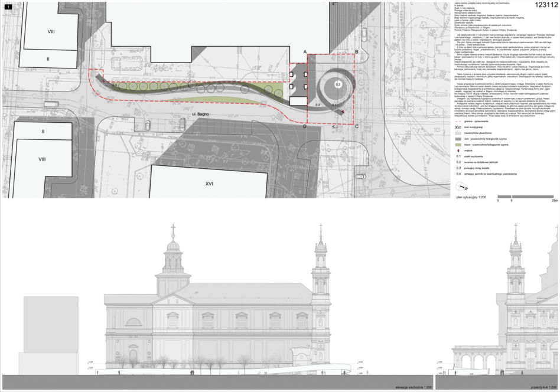Screen dimensions: 560x392
Task: Click the white 0.3 circle marker on the plan
Action: pos(338,84)
